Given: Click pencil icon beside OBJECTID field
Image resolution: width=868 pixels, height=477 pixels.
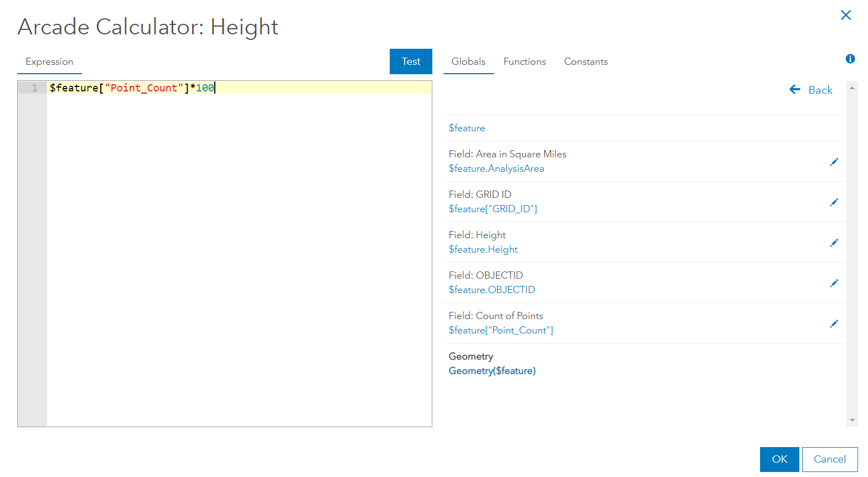Looking at the screenshot, I should [x=834, y=283].
